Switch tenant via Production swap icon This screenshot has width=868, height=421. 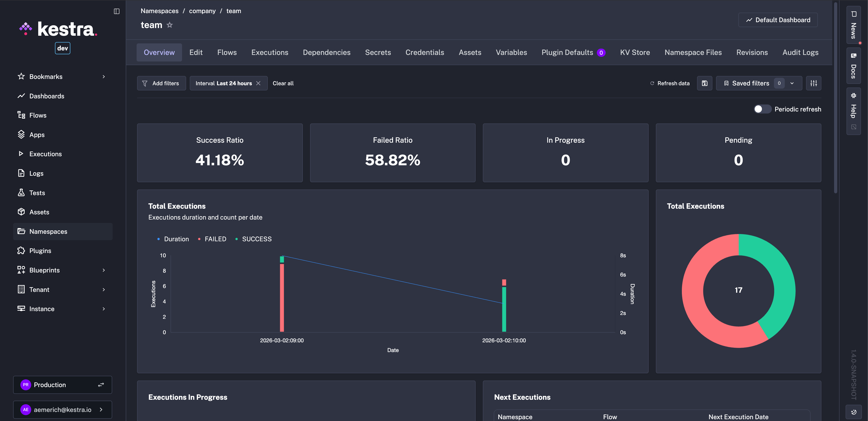pos(101,385)
